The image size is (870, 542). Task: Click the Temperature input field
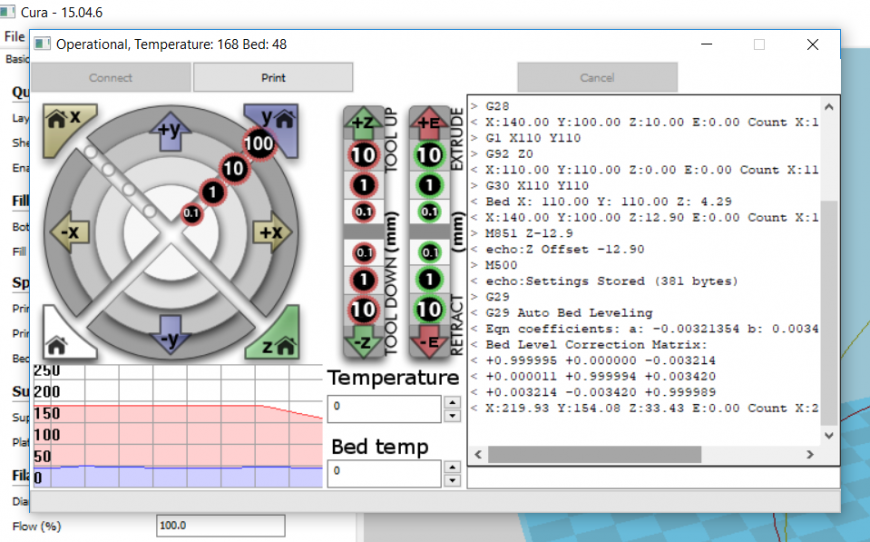point(383,408)
